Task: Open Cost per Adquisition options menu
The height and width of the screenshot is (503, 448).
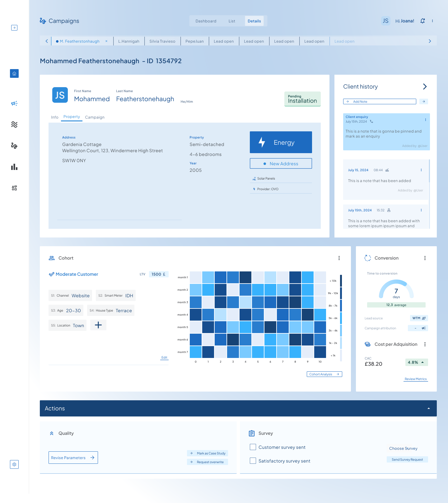Action: point(425,344)
